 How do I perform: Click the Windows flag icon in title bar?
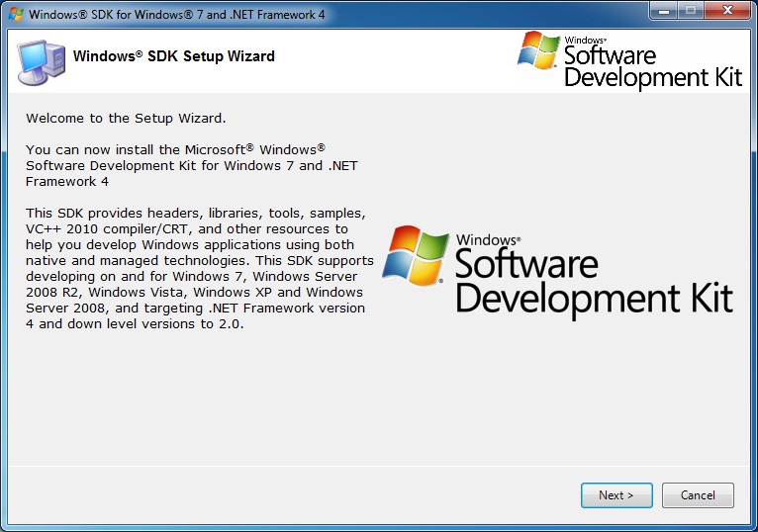(16, 14)
